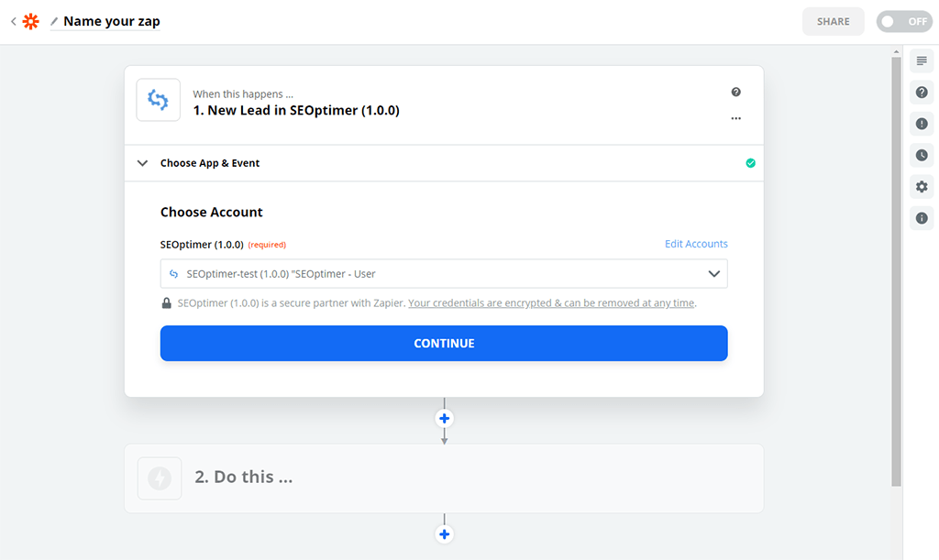Screen dimensions: 939x560
Task: Click the help icon on trigger step
Action: [x=735, y=93]
